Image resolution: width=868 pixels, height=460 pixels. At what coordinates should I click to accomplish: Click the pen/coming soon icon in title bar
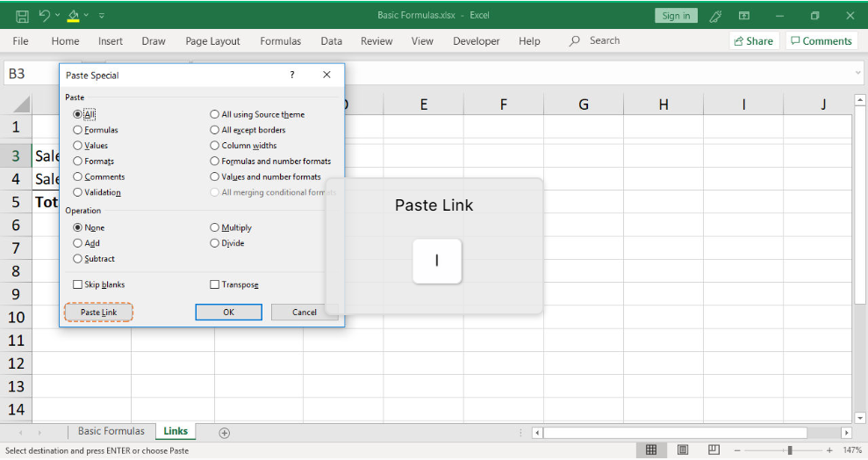[715, 16]
